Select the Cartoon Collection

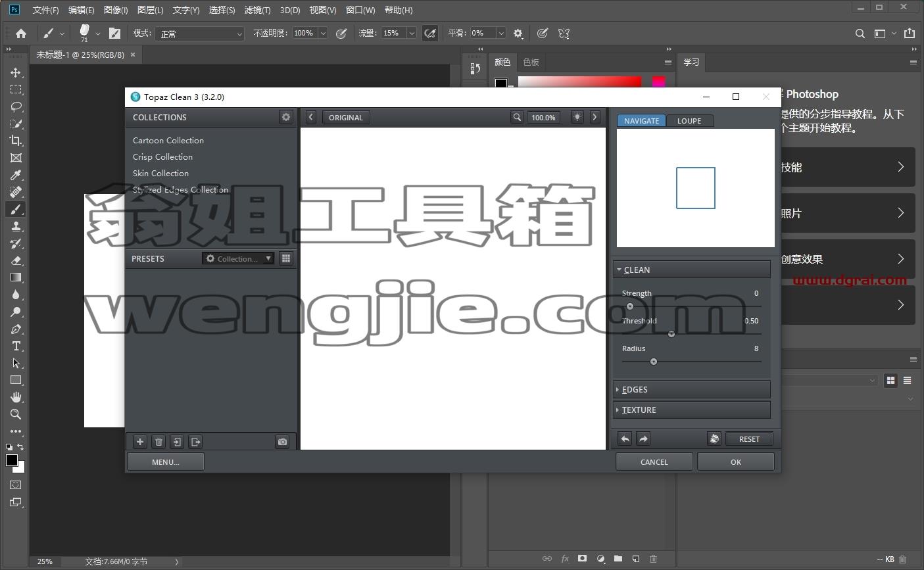pyautogui.click(x=168, y=140)
